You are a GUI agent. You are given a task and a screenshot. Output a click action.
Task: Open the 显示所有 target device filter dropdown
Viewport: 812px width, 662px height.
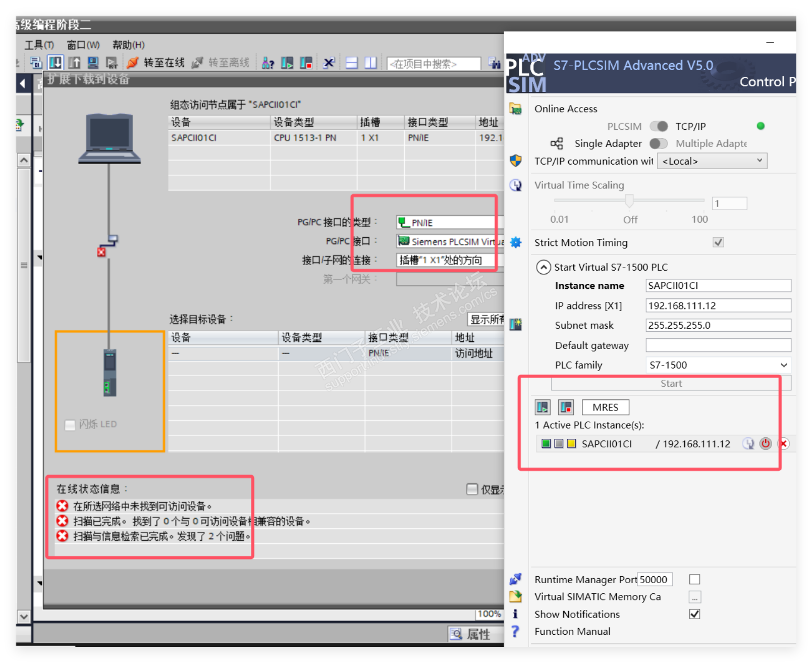pos(486,319)
